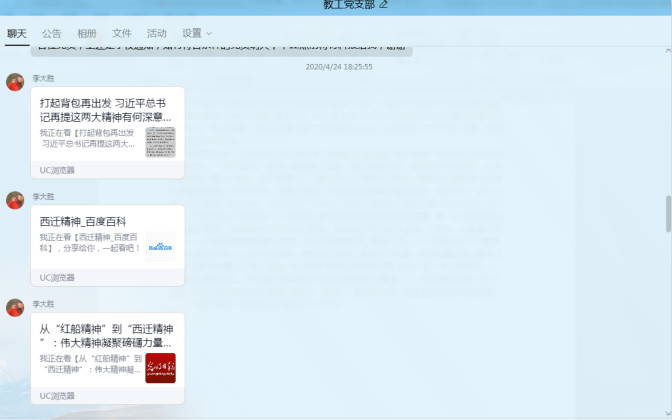This screenshot has height=420, width=672.
Task: Click the Baidu logo thumbnail on 西迁精神 card
Action: [160, 246]
